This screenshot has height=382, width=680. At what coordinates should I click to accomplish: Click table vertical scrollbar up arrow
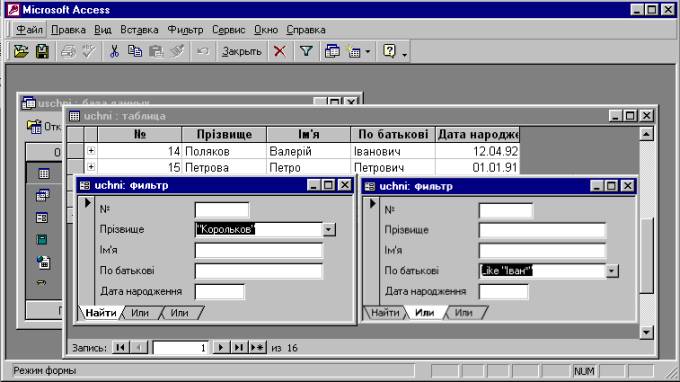646,134
